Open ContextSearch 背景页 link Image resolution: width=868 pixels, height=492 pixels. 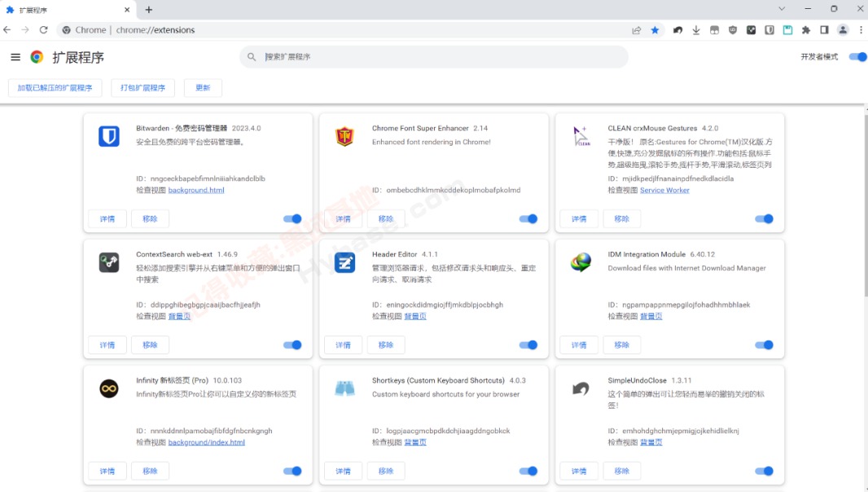point(179,316)
